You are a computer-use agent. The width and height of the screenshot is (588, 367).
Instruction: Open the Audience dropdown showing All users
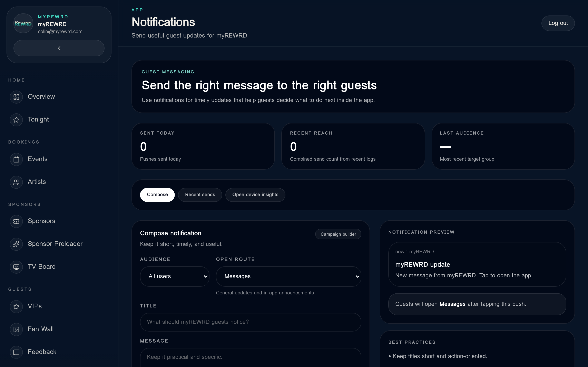[174, 276]
